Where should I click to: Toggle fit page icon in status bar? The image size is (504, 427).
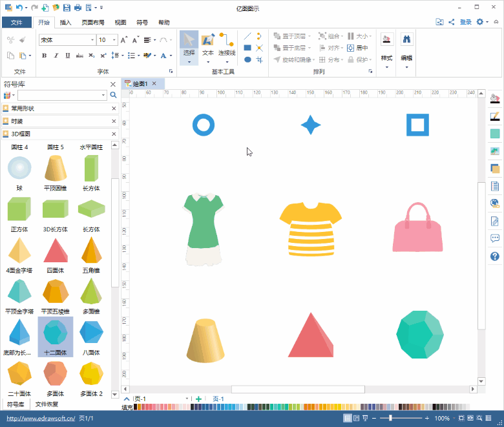coord(461,418)
